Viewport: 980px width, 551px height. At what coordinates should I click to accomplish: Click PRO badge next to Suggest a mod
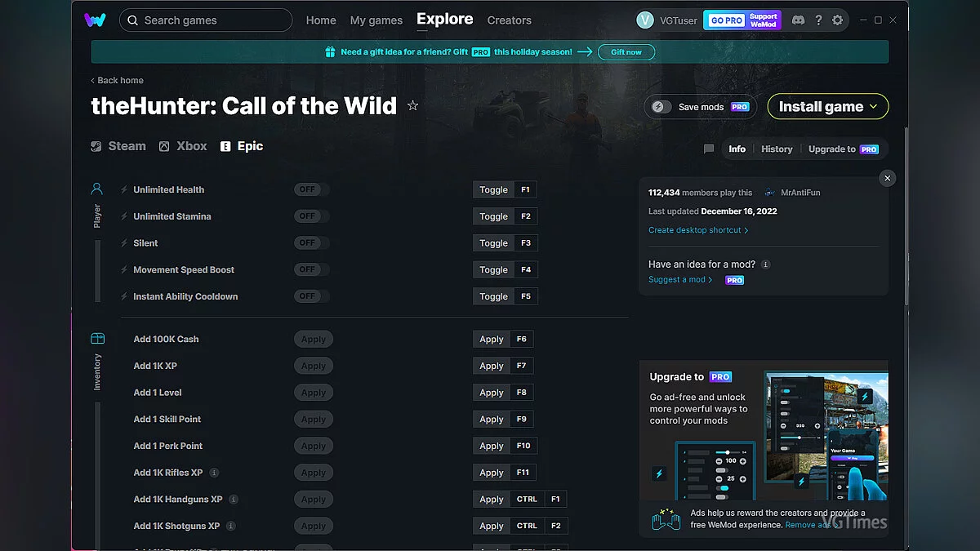tap(735, 280)
